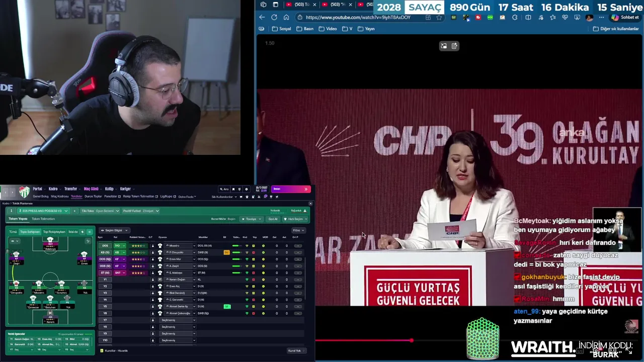Add new tactic with plus button
This screenshot has width=644, height=362.
tap(74, 211)
